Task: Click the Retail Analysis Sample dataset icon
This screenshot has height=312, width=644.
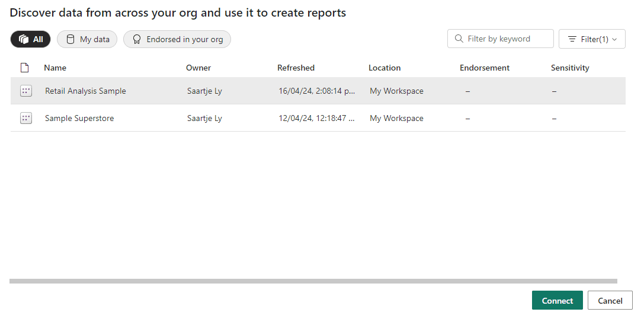Action: [26, 91]
